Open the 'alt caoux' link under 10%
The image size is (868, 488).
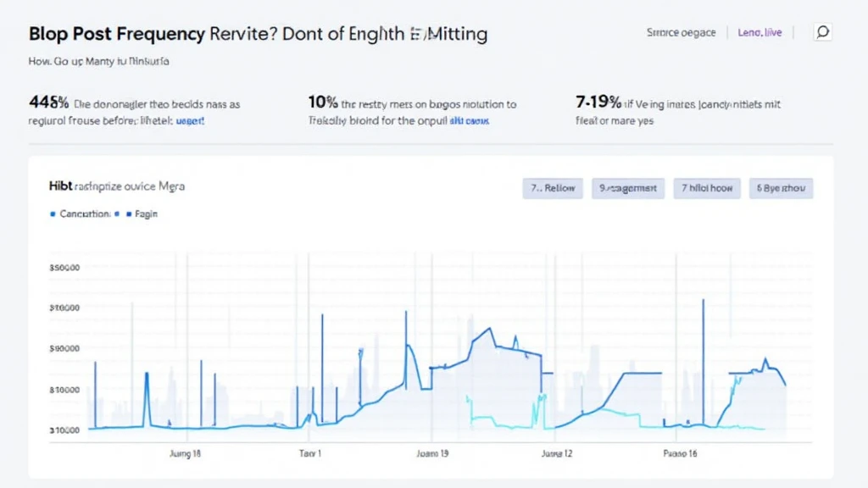[470, 120]
